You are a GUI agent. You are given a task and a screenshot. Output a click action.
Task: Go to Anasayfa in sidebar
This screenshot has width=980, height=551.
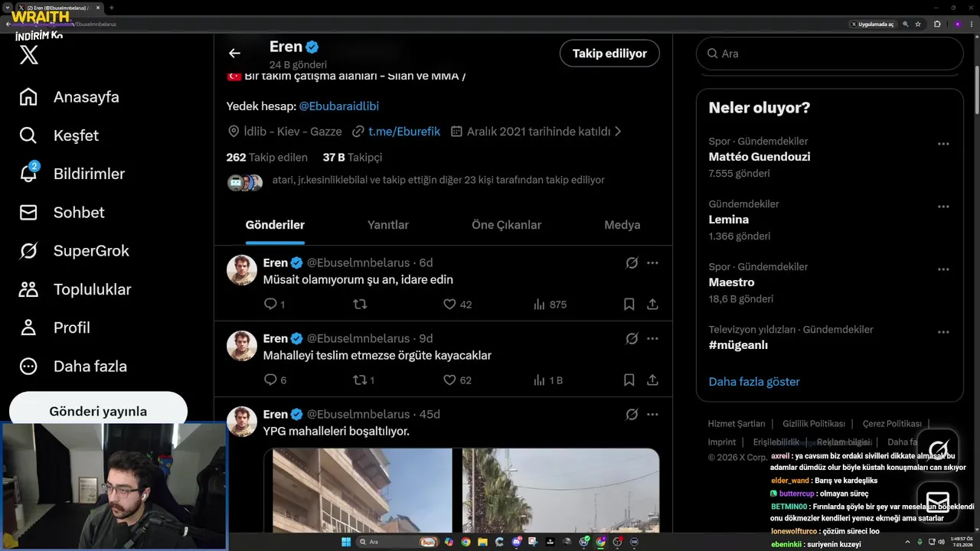pyautogui.click(x=70, y=97)
